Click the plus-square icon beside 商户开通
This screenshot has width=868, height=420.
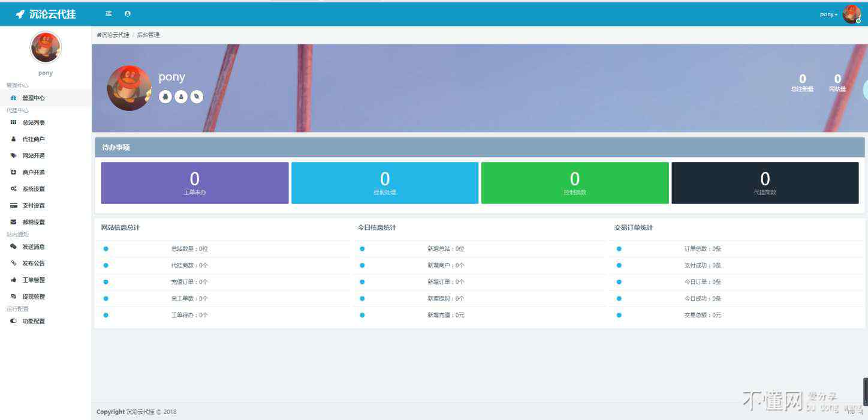click(13, 172)
